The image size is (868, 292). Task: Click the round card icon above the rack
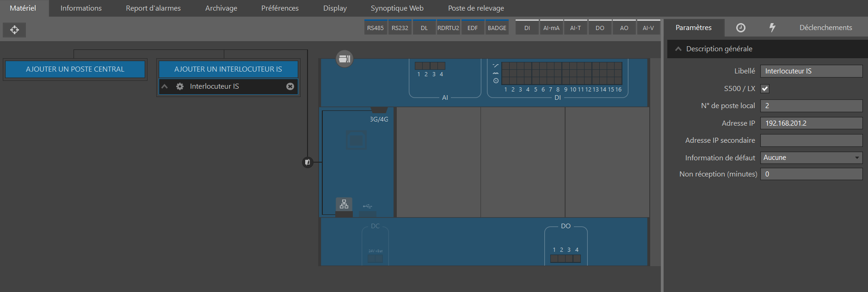coord(344,59)
